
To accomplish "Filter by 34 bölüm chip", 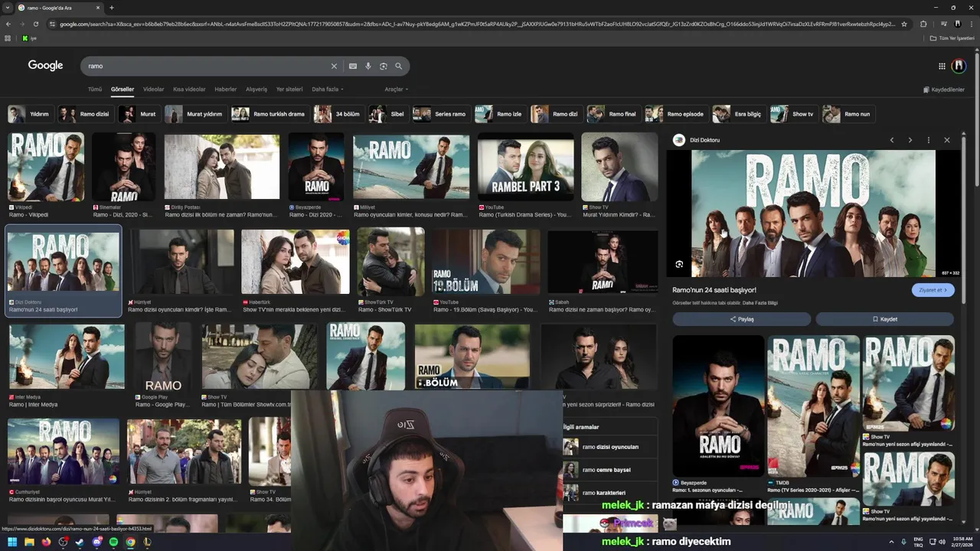I will [338, 114].
